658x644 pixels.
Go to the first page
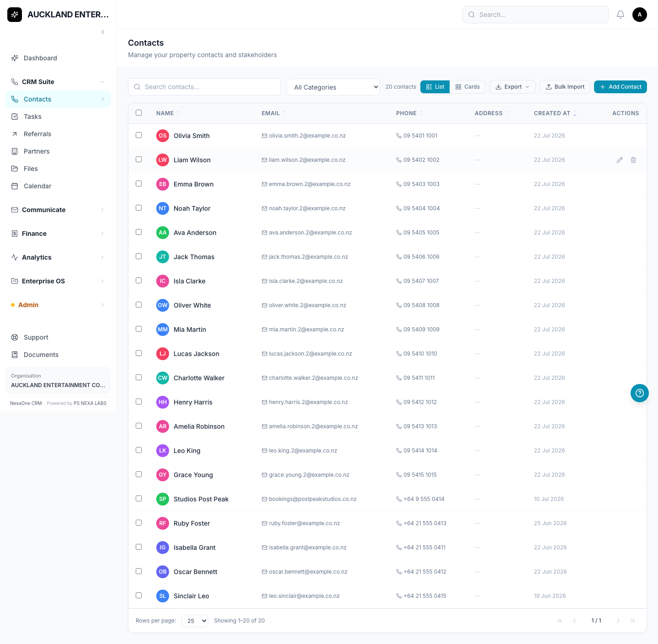pyautogui.click(x=560, y=621)
